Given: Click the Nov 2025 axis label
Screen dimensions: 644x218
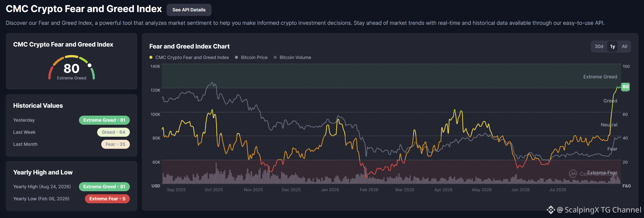Looking at the screenshot, I should (253, 190).
